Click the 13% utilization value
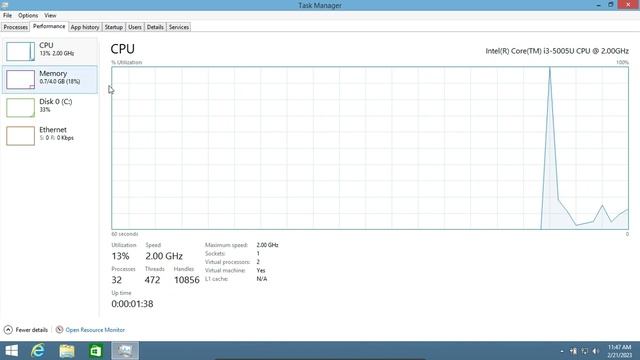Image resolution: width=640 pixels, height=360 pixels. click(x=120, y=256)
